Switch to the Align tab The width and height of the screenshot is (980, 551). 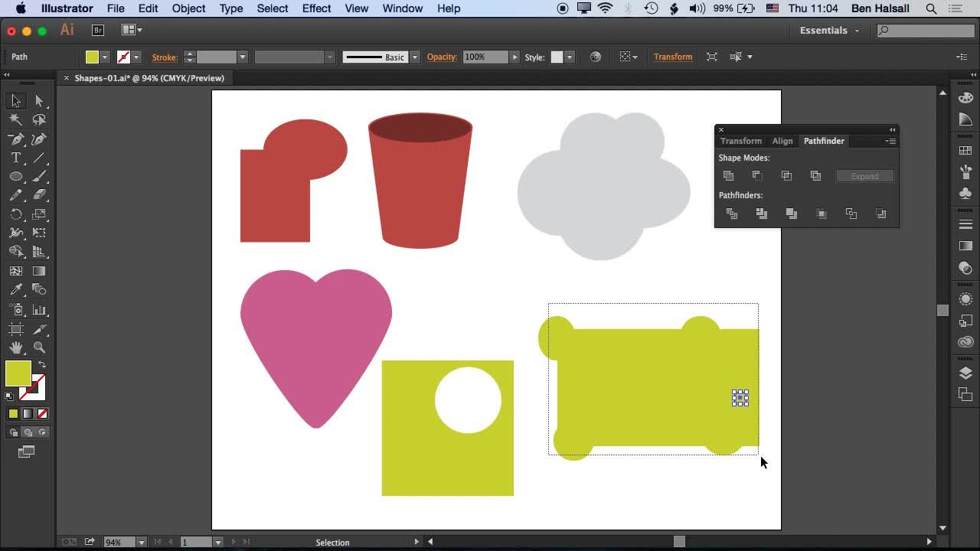[782, 141]
